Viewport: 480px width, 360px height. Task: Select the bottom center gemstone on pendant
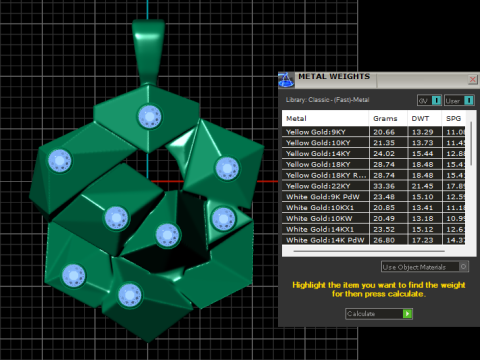pyautogui.click(x=130, y=295)
